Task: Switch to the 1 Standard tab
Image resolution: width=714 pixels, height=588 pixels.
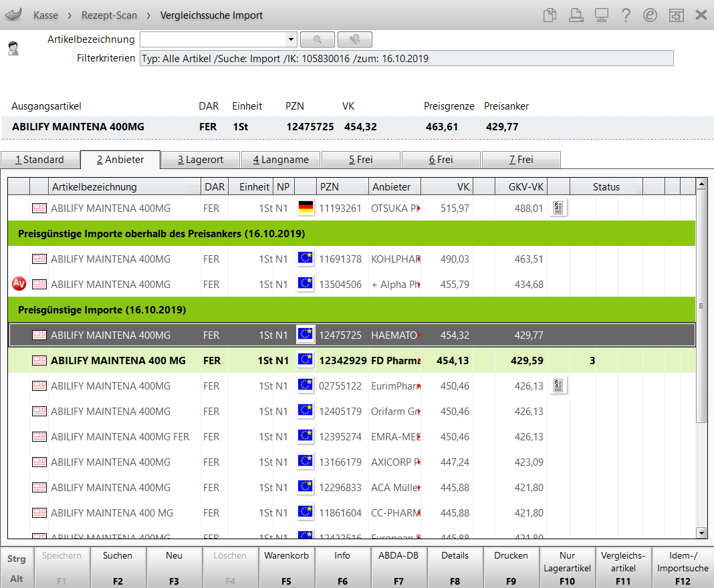Action: (x=39, y=160)
